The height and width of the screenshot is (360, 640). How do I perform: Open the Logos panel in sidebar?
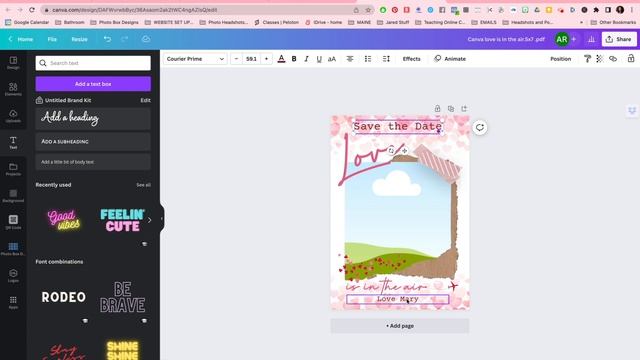13,276
